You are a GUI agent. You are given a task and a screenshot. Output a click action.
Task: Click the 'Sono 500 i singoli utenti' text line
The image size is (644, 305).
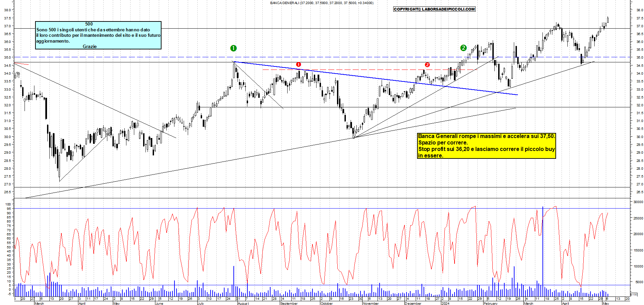[93, 30]
